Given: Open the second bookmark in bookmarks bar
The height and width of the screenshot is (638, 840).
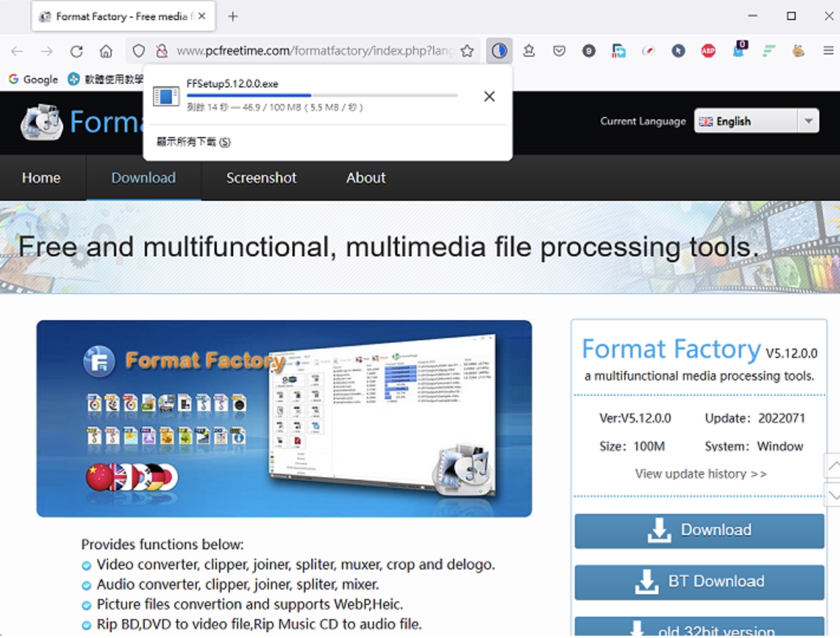Looking at the screenshot, I should point(105,79).
